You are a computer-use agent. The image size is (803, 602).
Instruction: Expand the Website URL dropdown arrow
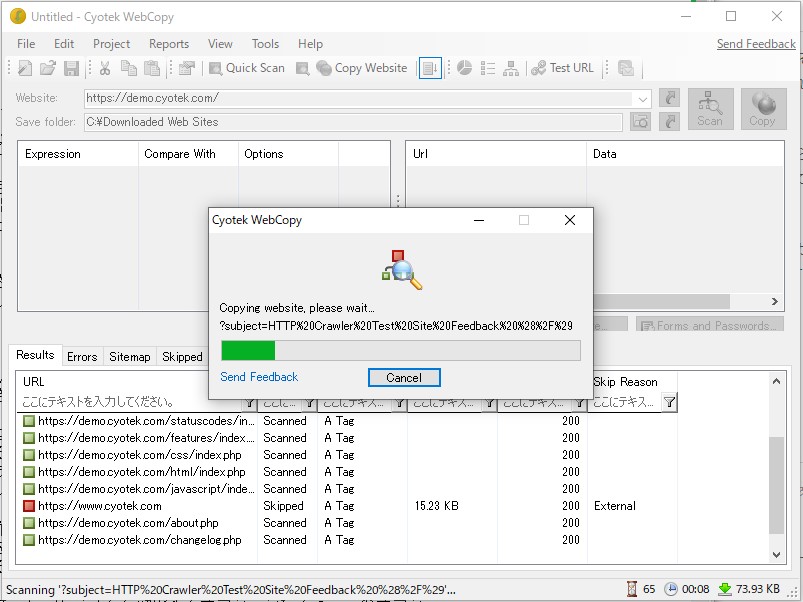coord(643,99)
